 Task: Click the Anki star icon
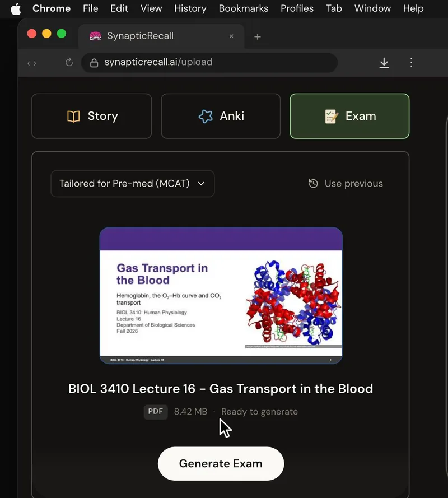point(206,117)
